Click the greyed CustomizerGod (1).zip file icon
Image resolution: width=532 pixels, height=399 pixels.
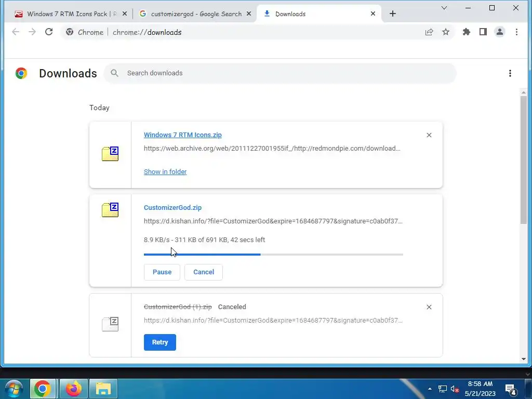[x=110, y=324]
